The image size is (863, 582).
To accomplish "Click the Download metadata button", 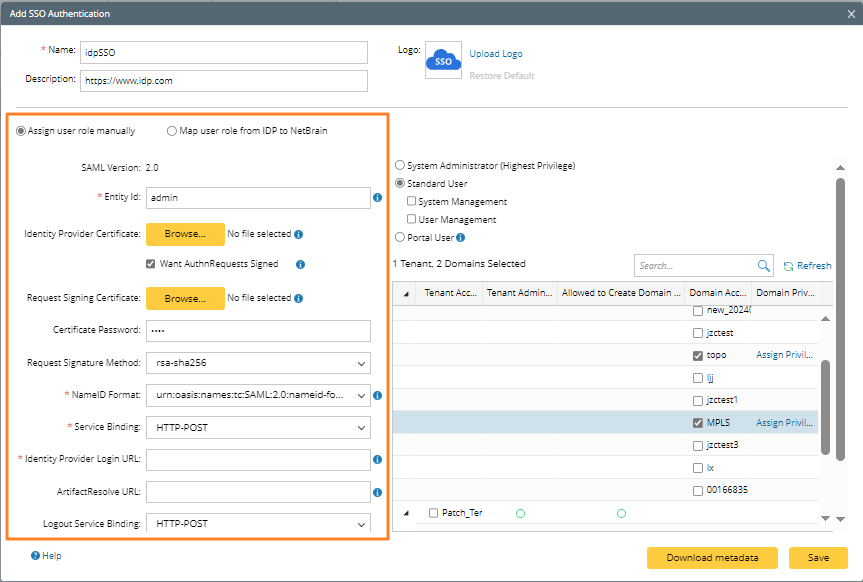I will (x=711, y=558).
